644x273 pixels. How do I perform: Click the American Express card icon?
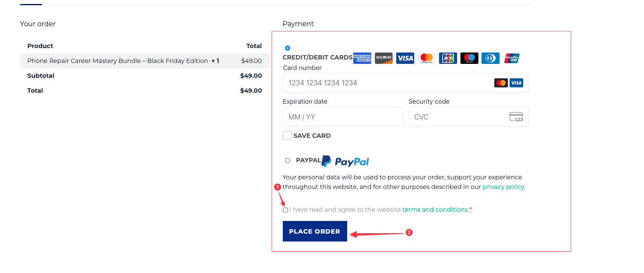(x=362, y=58)
